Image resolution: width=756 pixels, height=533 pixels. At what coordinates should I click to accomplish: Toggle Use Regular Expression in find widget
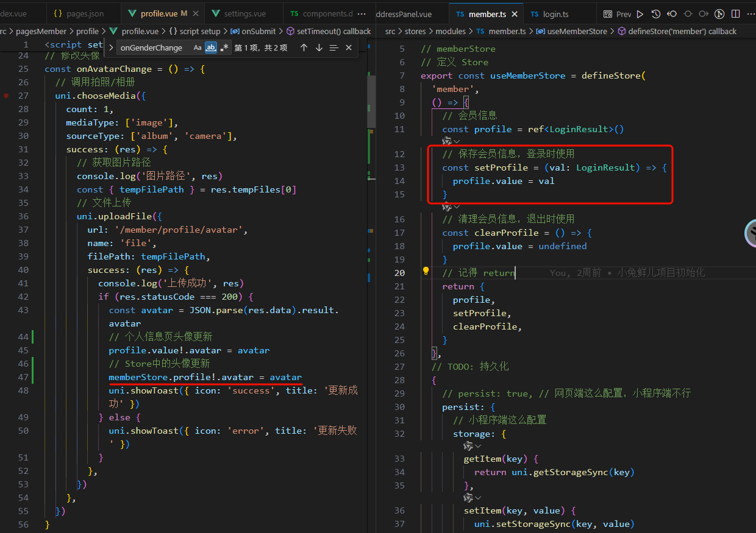[224, 48]
